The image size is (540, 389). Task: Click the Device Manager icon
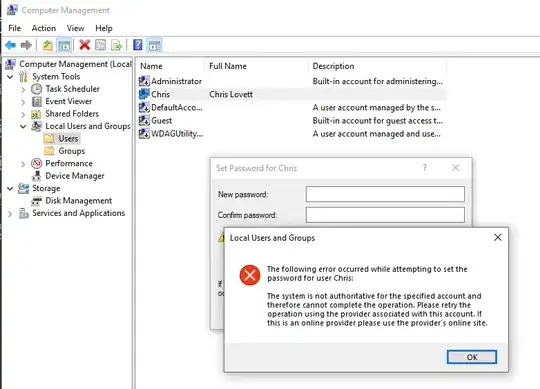pos(37,176)
